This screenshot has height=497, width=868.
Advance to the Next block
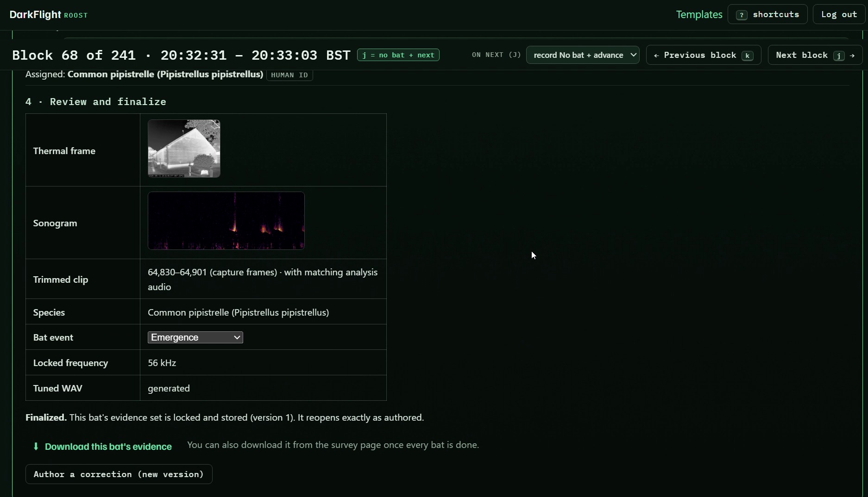815,55
